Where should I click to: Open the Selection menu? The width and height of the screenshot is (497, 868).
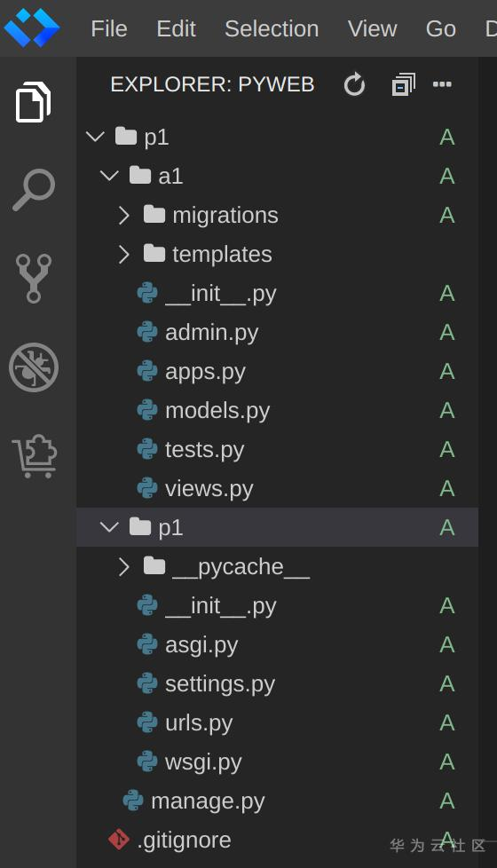pos(272,28)
